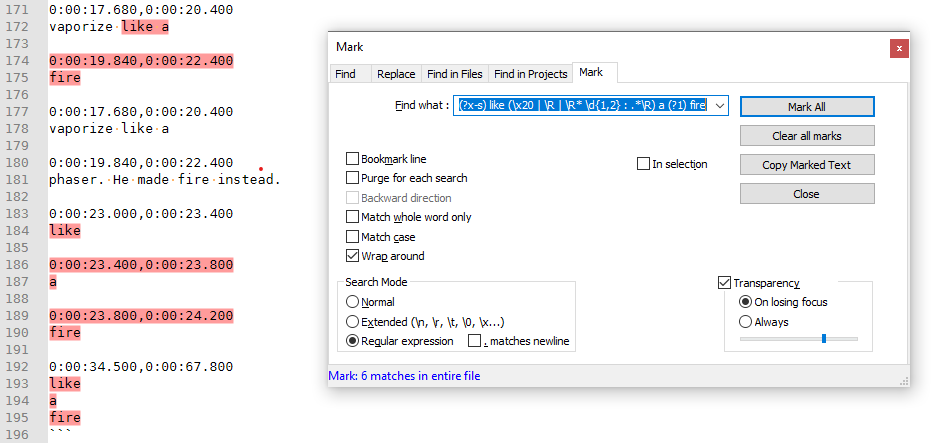
Task: Click timestamp 0:00:23.000 on line 183
Action: click(x=95, y=214)
